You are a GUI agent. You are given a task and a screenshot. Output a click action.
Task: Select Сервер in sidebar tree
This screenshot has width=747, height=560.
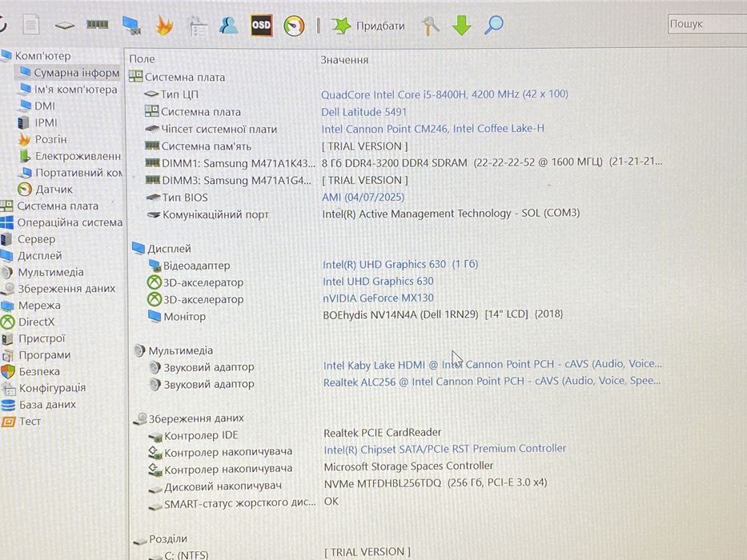pos(29,239)
